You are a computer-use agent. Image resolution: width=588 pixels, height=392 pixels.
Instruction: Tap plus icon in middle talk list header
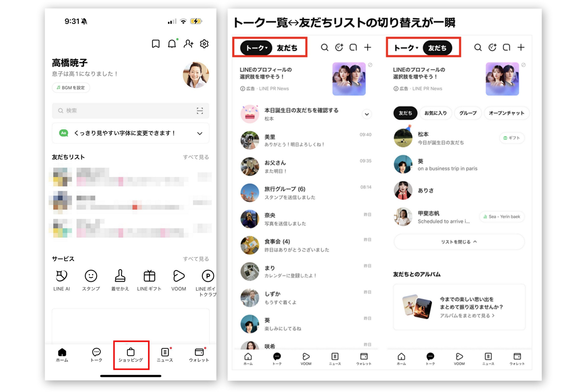click(x=367, y=48)
